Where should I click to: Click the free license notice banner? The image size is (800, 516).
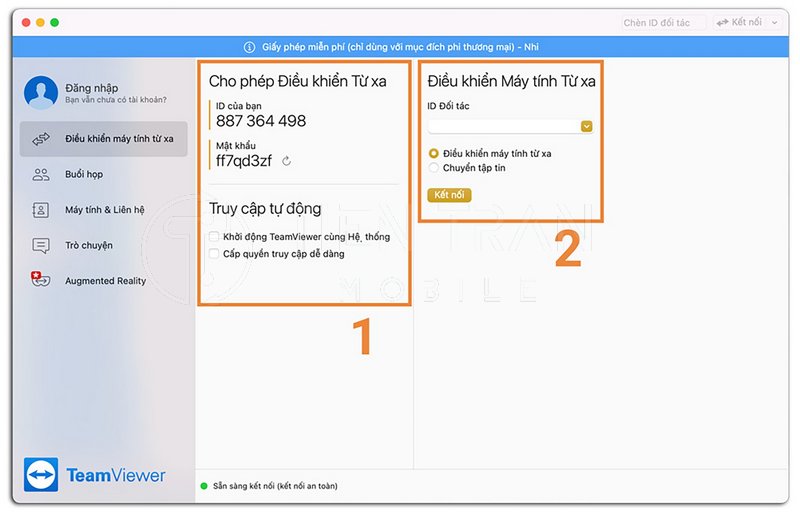pos(401,47)
